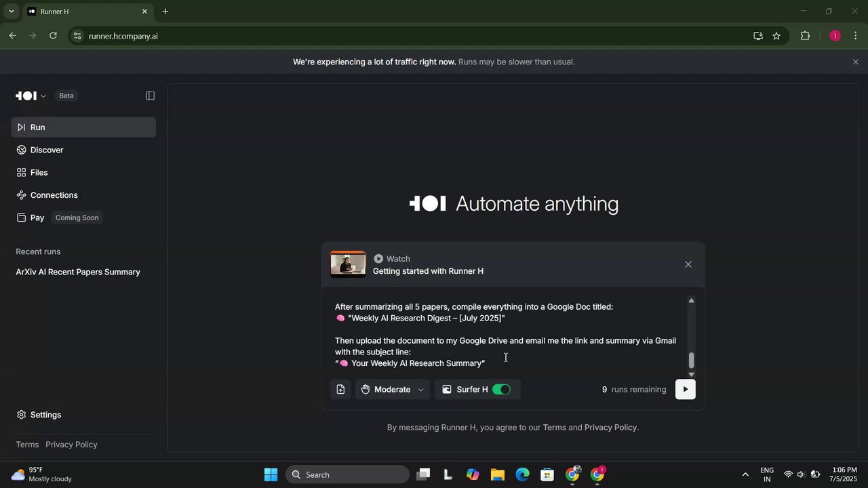The image size is (868, 488).
Task: Open ArXiv AI Recent Papers Summary run
Action: 78,272
